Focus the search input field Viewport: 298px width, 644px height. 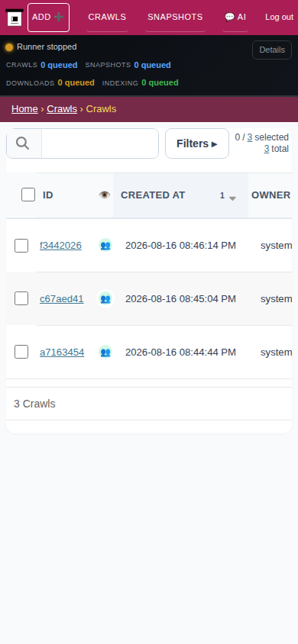point(100,143)
